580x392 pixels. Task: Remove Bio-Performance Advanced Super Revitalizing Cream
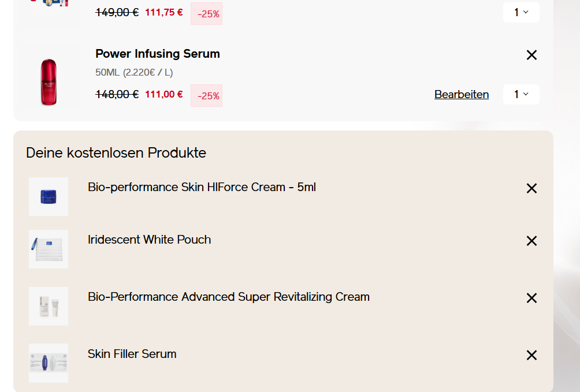(x=531, y=298)
